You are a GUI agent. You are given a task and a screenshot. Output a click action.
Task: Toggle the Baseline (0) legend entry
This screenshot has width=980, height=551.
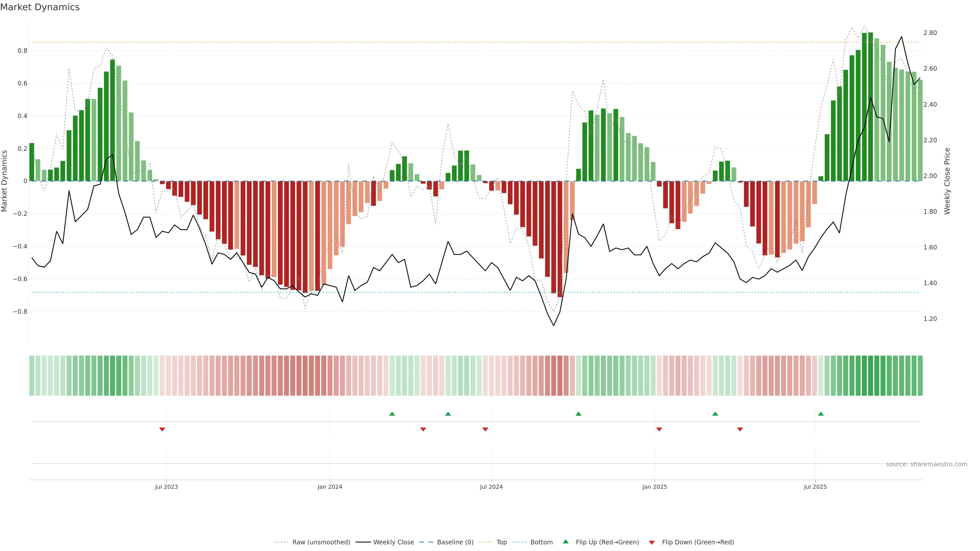click(455, 542)
